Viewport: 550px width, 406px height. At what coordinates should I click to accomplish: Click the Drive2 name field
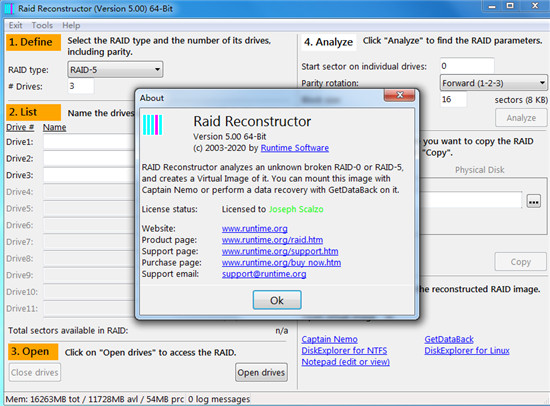point(89,159)
